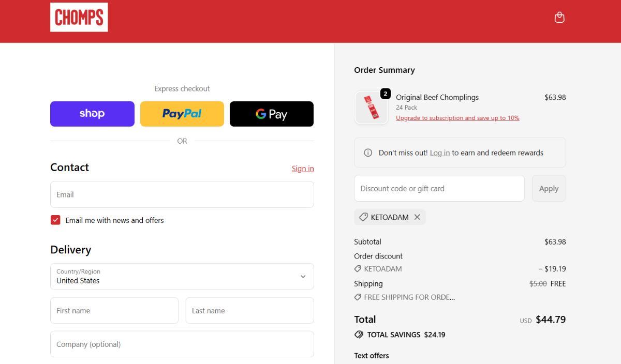Click the First name field
The height and width of the screenshot is (364, 621).
tap(114, 311)
